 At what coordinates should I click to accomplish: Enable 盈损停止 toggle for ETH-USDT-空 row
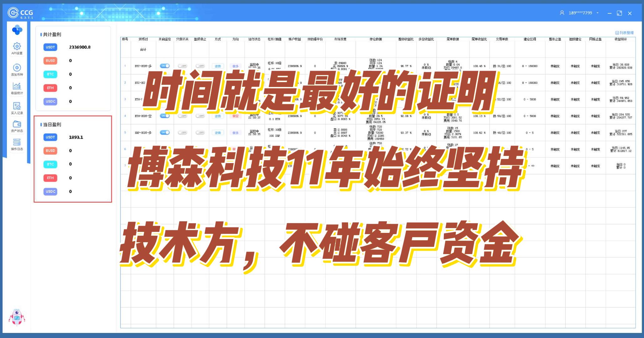200,116
